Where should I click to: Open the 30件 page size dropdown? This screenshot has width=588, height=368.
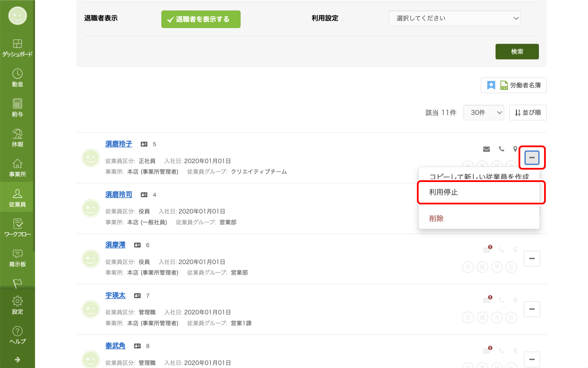point(483,112)
